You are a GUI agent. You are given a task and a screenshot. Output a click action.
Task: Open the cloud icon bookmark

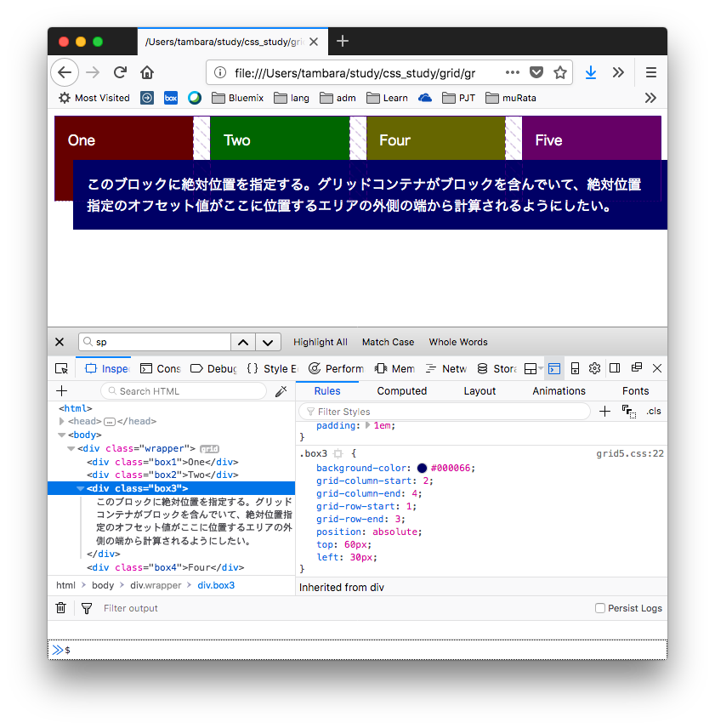(425, 98)
